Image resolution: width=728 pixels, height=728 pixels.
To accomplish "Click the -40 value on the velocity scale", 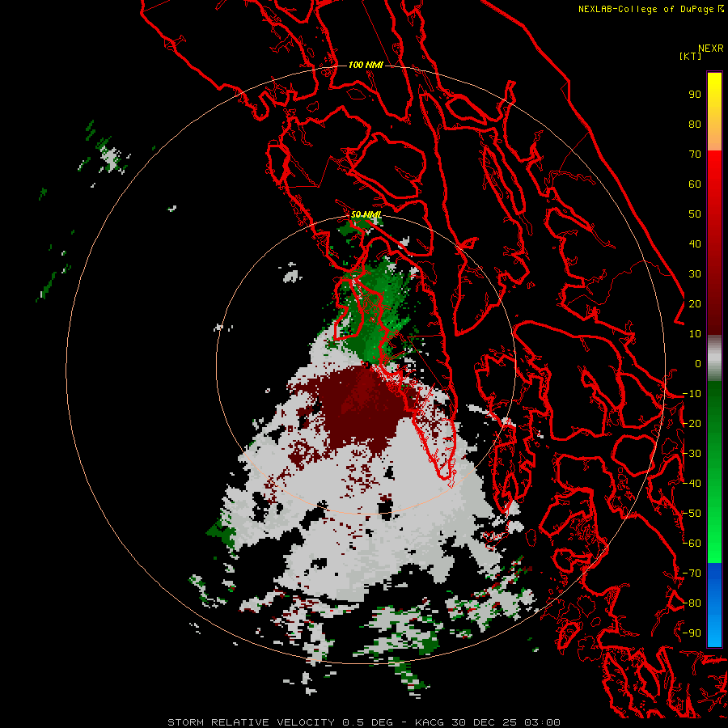I will point(692,484).
